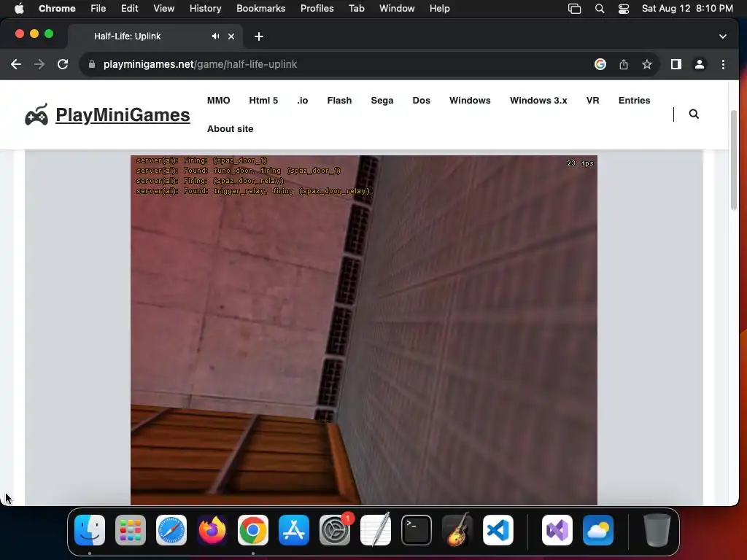This screenshot has height=560, width=747.
Task: Click the date and time display
Action: click(687, 9)
